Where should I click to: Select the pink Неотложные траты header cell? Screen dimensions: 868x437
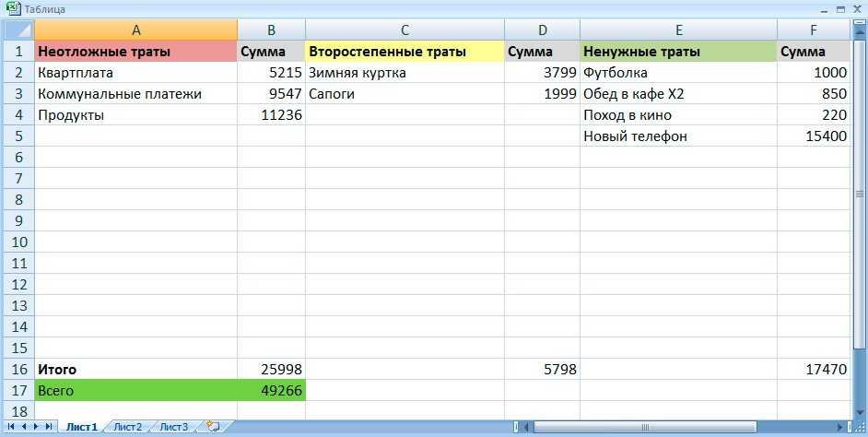pos(135,52)
